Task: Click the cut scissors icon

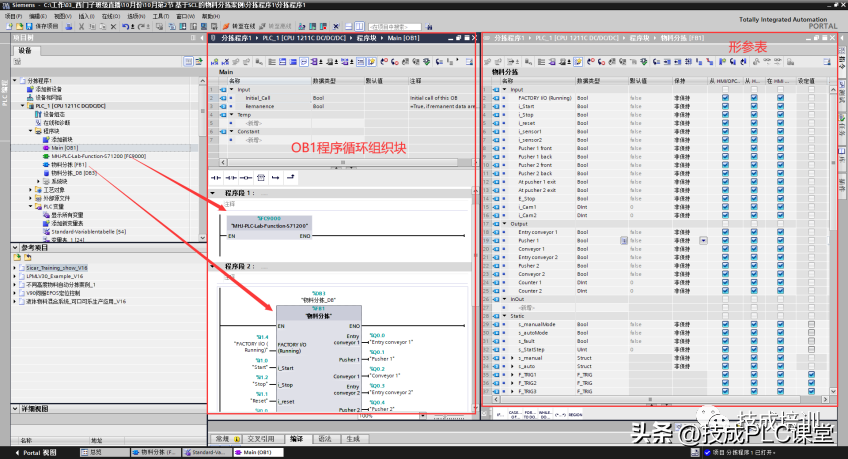Action: [81, 26]
